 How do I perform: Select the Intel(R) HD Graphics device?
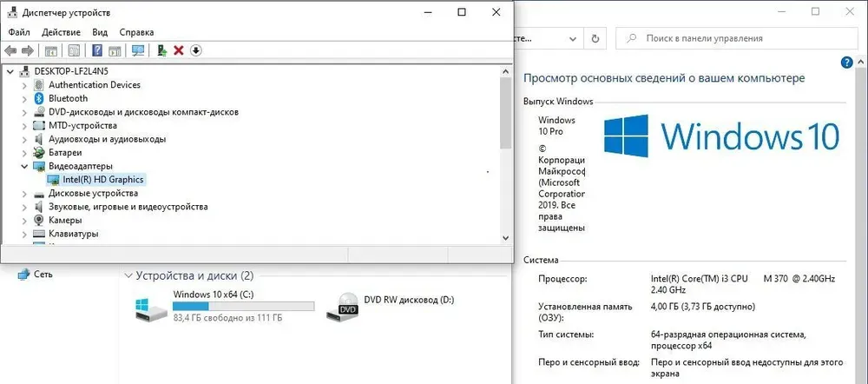click(x=102, y=179)
